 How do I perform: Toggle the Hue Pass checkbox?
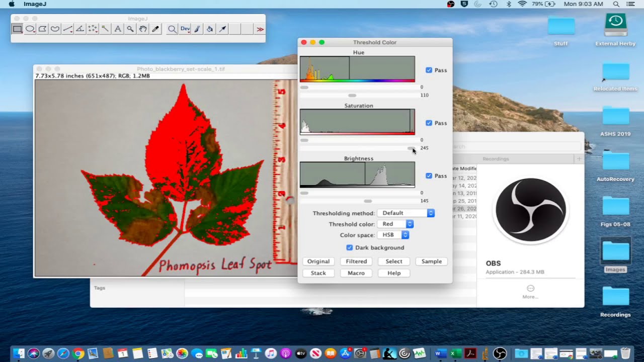429,70
